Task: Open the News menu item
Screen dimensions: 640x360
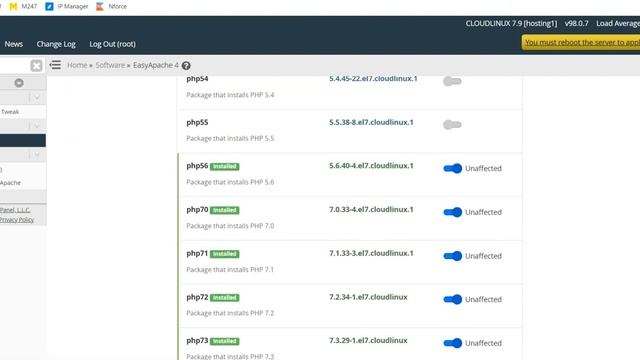Action: click(13, 44)
